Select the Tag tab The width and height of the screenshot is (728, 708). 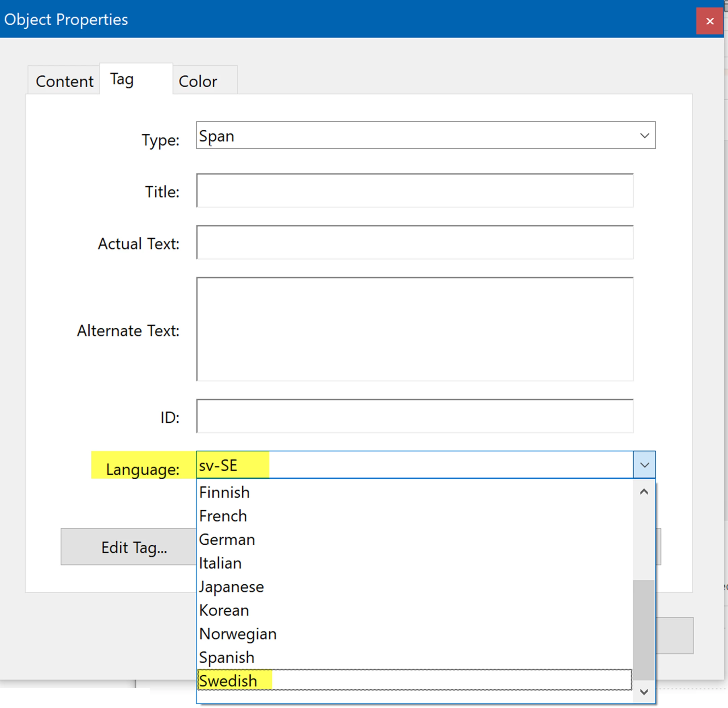coord(122,79)
